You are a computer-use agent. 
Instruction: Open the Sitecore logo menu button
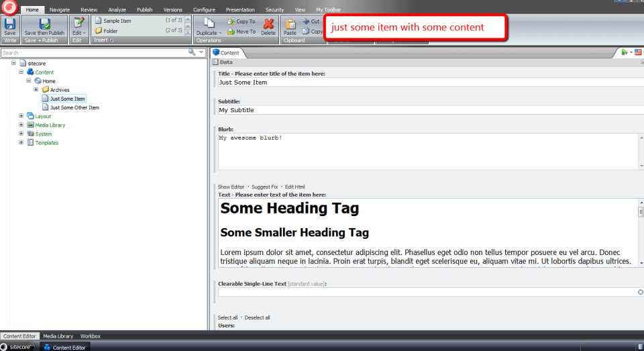[x=9, y=9]
